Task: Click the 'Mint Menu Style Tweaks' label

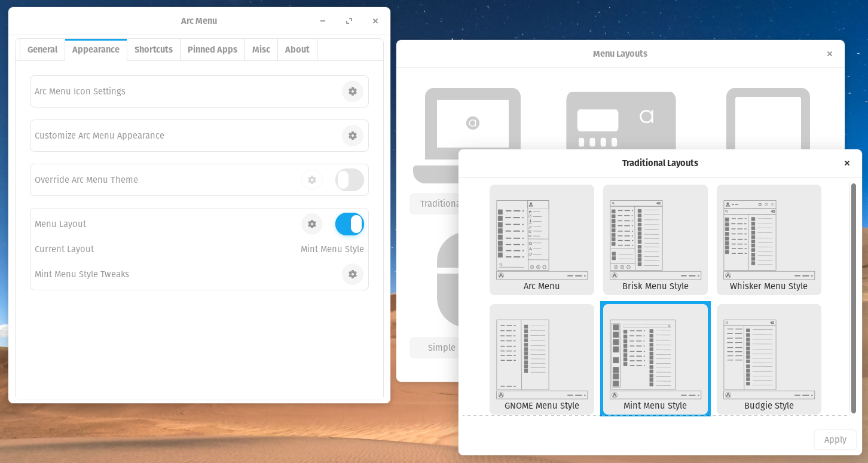Action: coord(82,274)
